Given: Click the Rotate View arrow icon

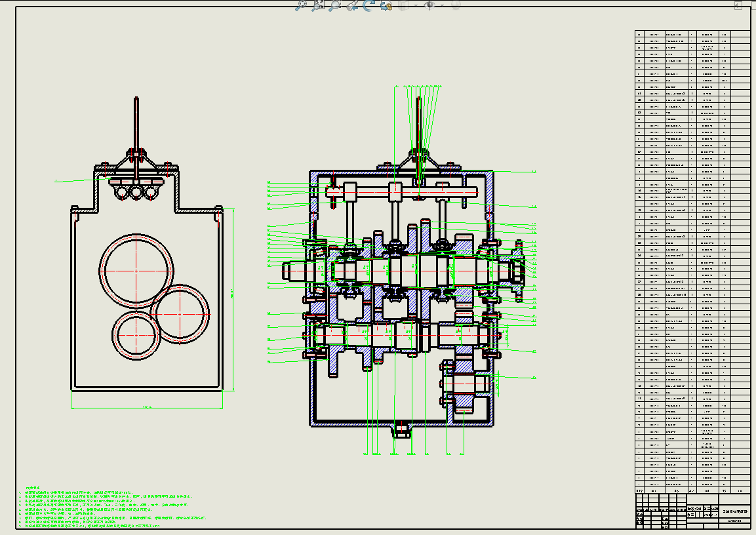Looking at the screenshot, I should [x=369, y=5].
